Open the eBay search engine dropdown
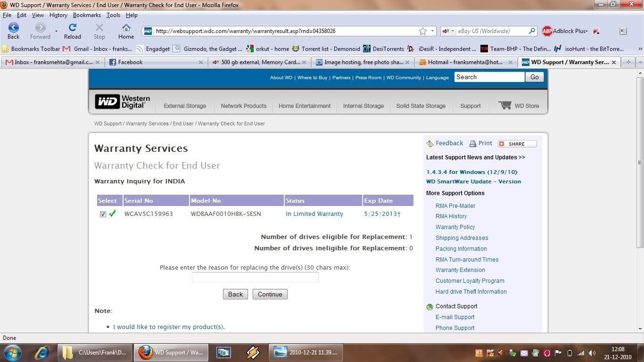Screen dimensions: 644x362 (448, 31)
